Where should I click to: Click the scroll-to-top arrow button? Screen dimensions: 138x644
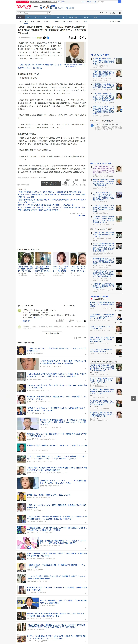pyautogui.click(x=133, y=398)
